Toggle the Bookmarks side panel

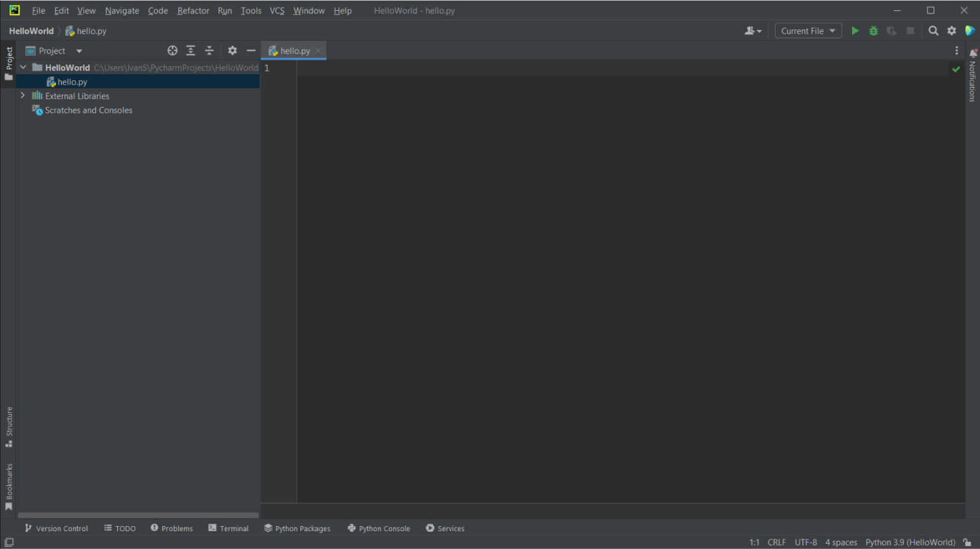pos(9,487)
